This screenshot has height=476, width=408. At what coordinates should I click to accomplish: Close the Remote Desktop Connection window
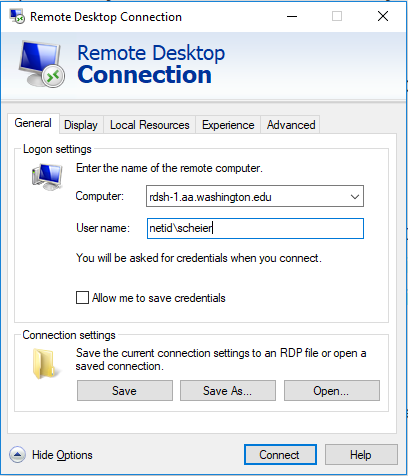[x=383, y=16]
